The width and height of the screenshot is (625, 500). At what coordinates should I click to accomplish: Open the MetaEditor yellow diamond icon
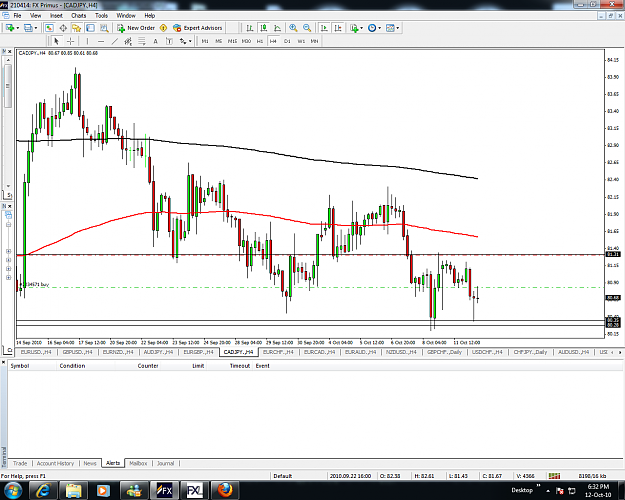(163, 28)
